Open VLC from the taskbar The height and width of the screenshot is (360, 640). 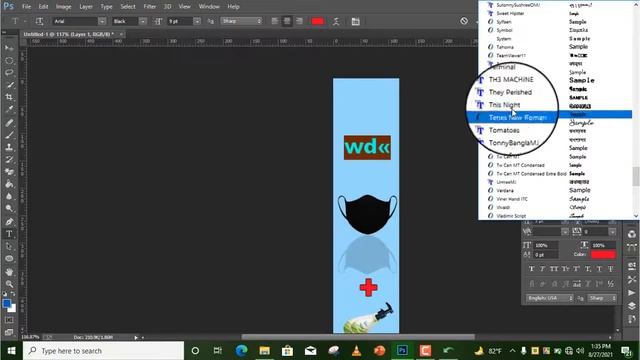coord(356,351)
